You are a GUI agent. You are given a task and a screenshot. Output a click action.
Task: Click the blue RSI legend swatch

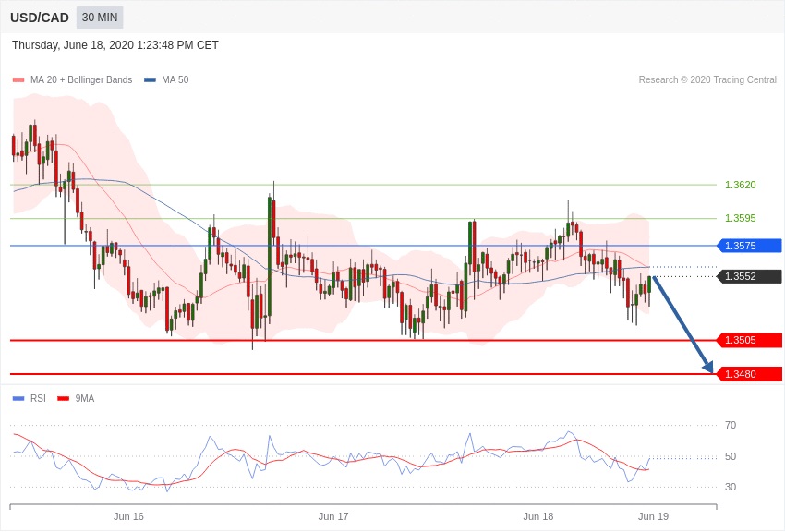[18, 398]
